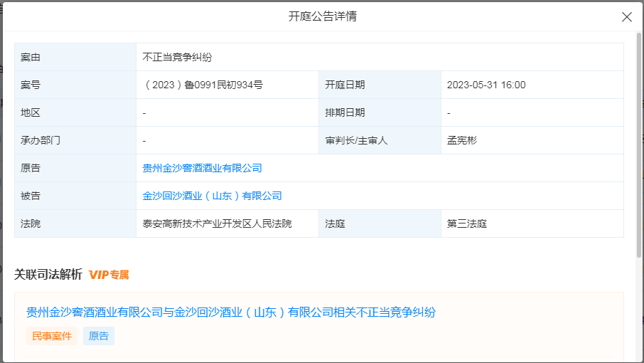This screenshot has width=644, height=363.
Task: Select hearing date 2023-05-31 16:00
Action: coord(486,85)
